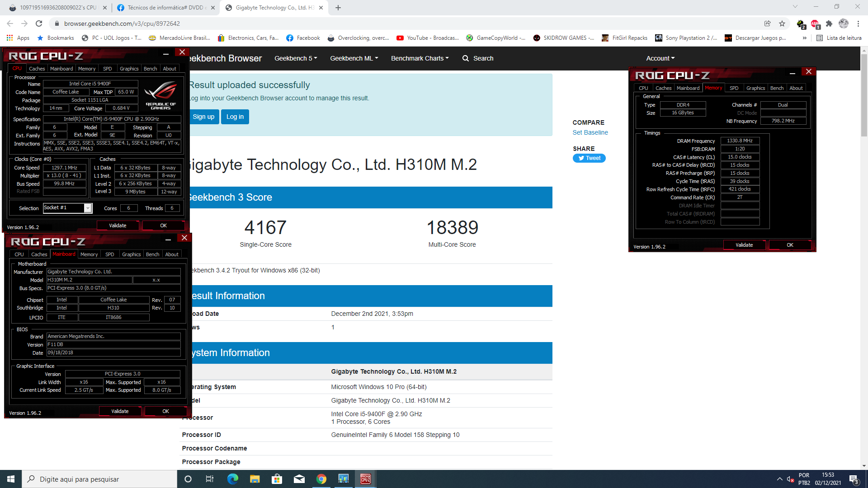Click the share page icon in address bar
Image resolution: width=868 pixels, height=488 pixels.
coord(767,23)
